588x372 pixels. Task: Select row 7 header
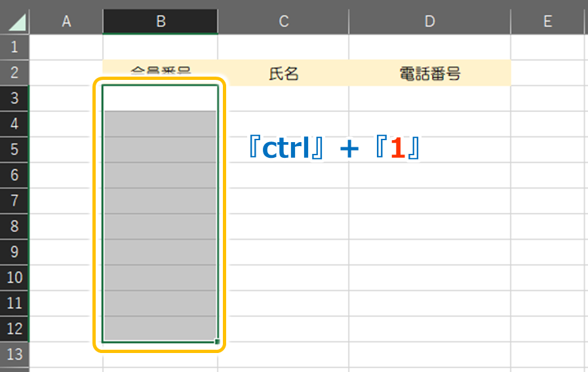[15, 200]
